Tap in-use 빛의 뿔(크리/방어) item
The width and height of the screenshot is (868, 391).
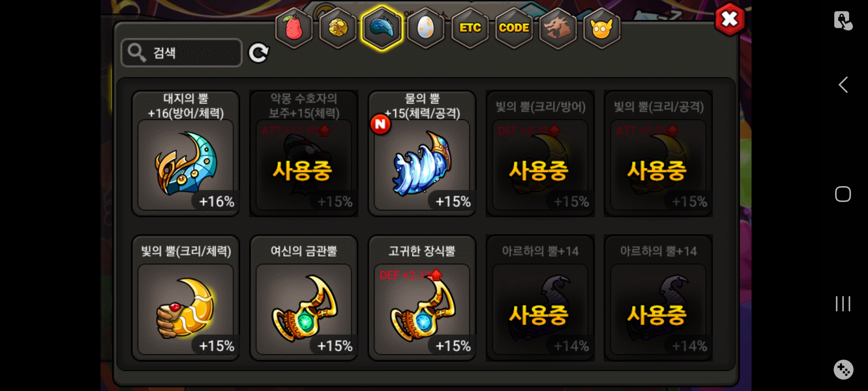tap(540, 154)
